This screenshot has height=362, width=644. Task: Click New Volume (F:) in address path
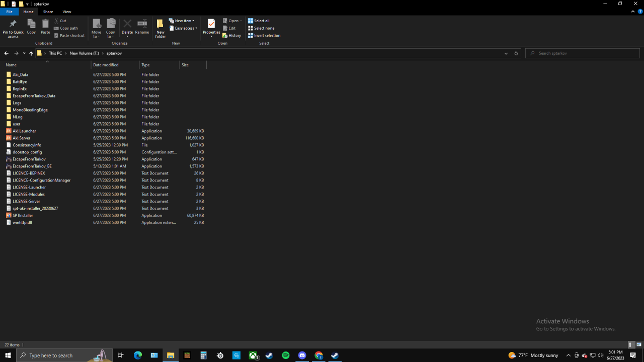click(x=84, y=53)
